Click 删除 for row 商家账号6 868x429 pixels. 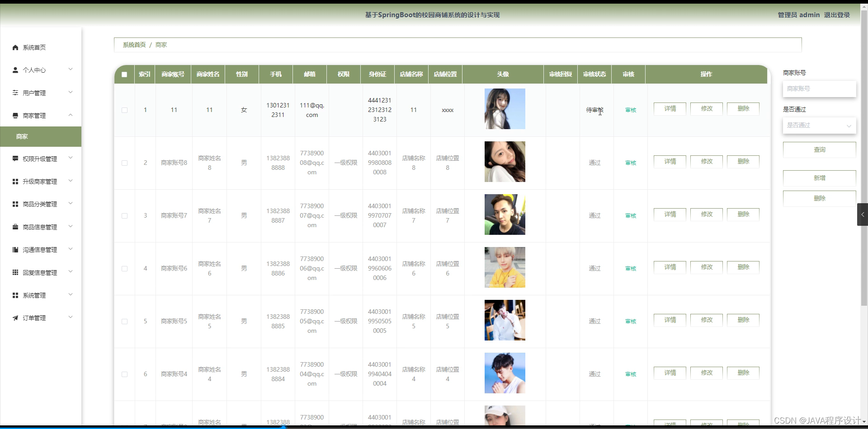click(x=743, y=267)
